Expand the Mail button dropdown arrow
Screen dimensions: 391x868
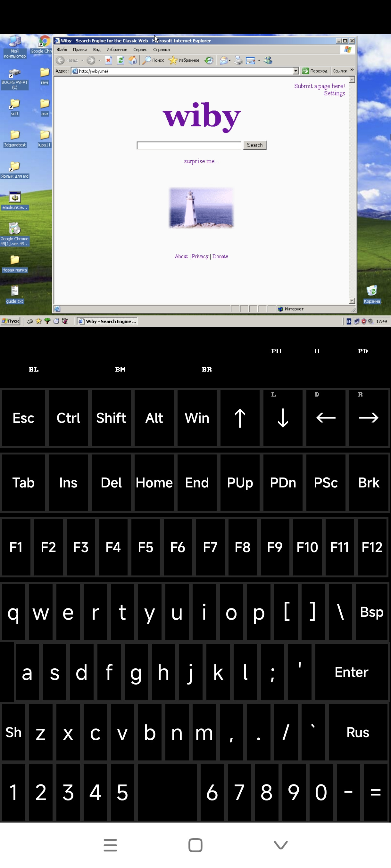[x=230, y=61]
